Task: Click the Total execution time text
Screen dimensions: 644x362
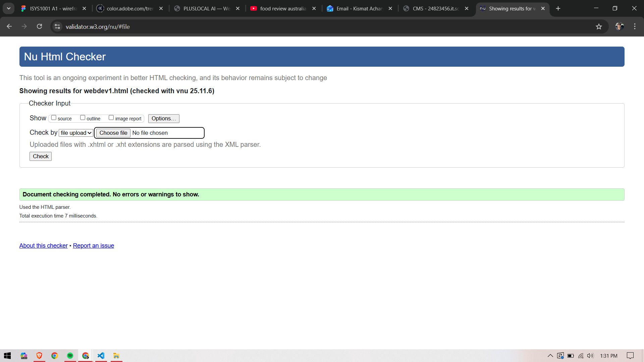Action: click(58, 216)
